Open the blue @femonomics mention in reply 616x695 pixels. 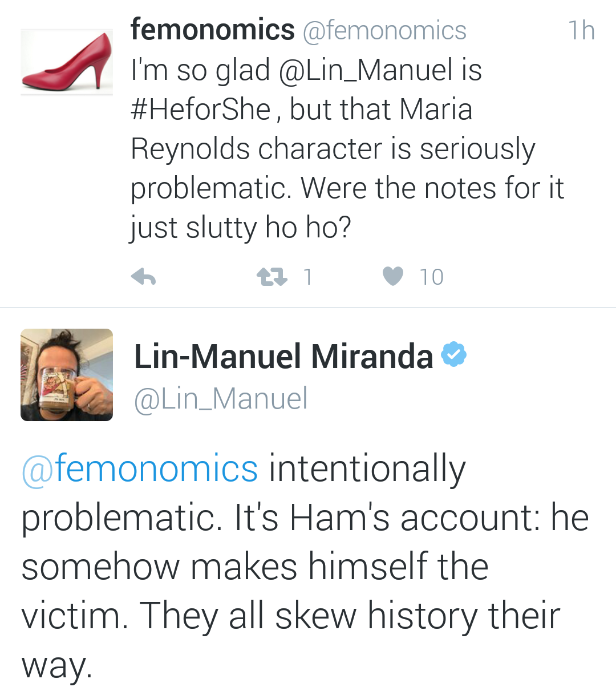[140, 469]
